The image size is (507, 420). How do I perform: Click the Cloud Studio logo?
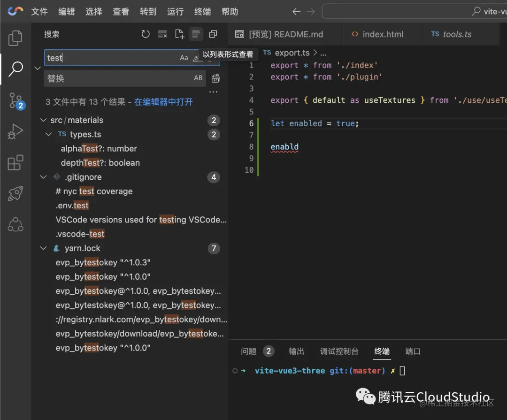coord(15,11)
